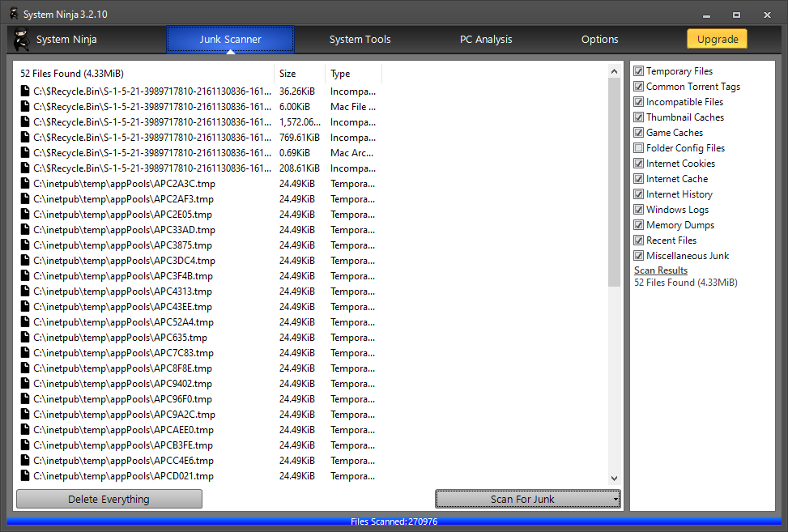The width and height of the screenshot is (788, 532).
Task: Select the 1,572.06 size Recycle.Bin row
Action: (x=198, y=122)
